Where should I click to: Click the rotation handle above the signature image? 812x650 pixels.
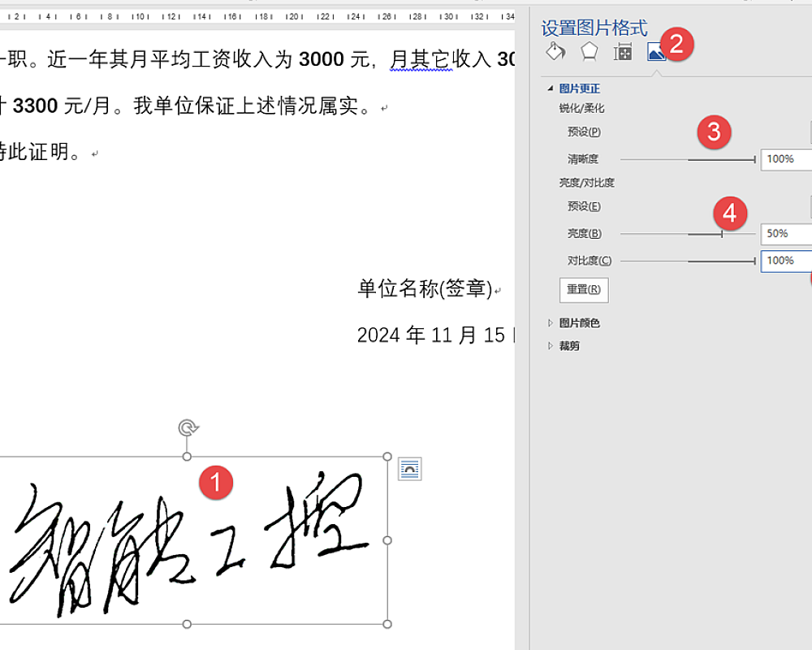coord(188,427)
